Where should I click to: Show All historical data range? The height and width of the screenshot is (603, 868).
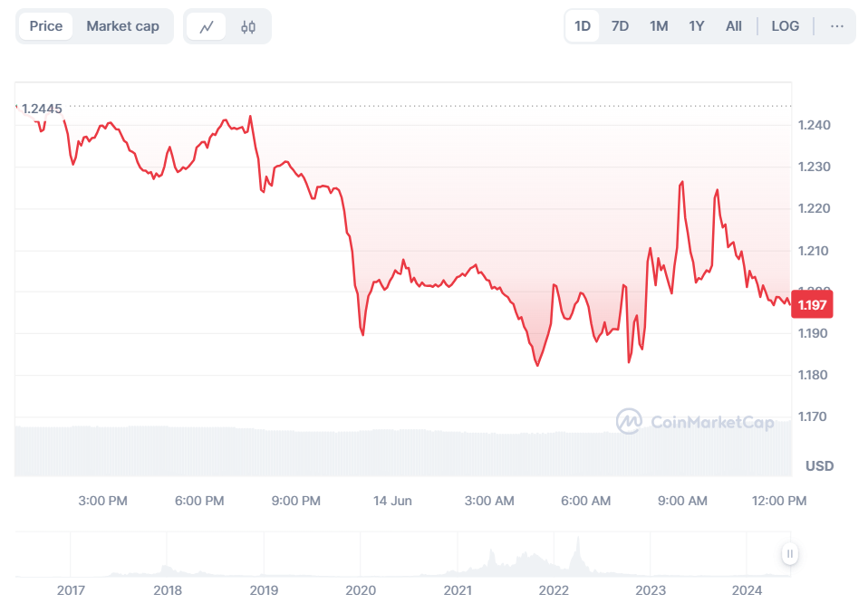pos(734,25)
